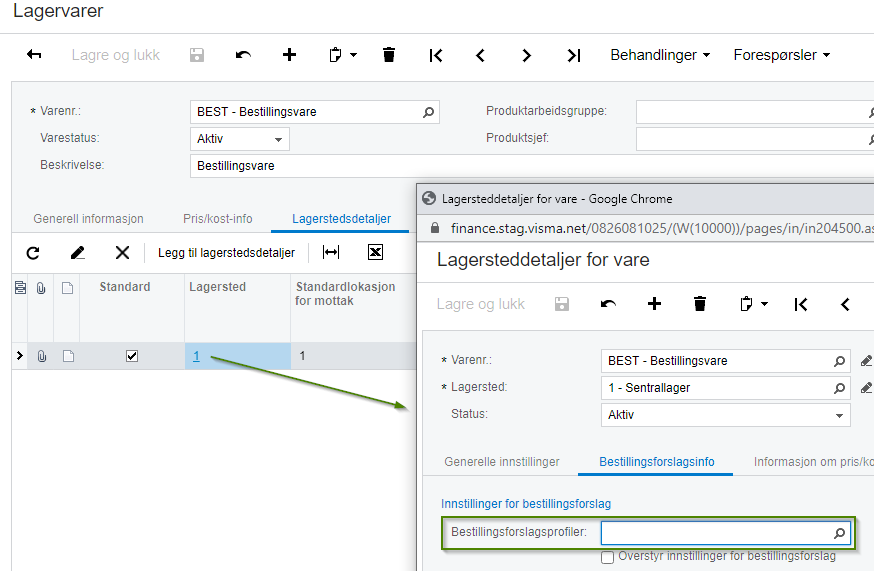This screenshot has width=874, height=571.
Task: Search icon in Bestillingsforslagsprofiler field
Action: tap(839, 533)
